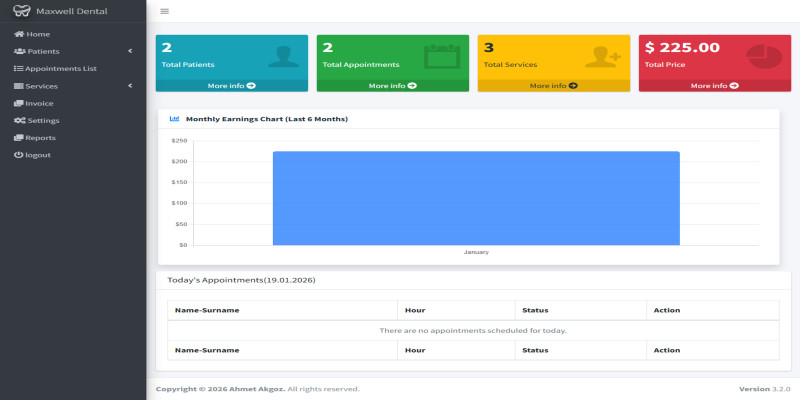Click the Settings gears icon
The width and height of the screenshot is (800, 400).
[x=19, y=120]
